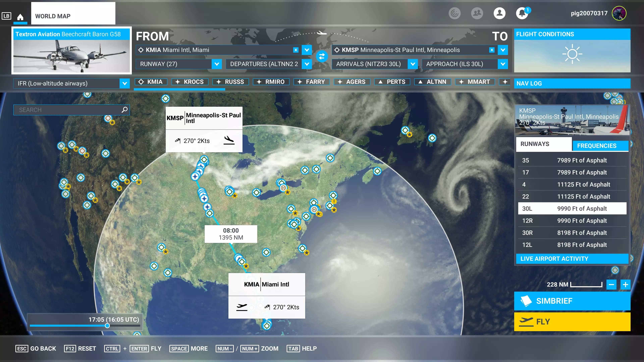Expand the APPROACH (ILS 30L) dropdown
Screen dimensions: 644x362
(x=503, y=64)
